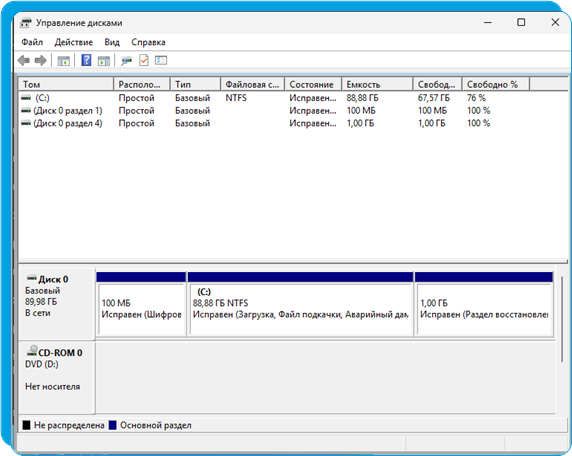
Task: Click the Back arrow toolbar icon
Action: 24,61
